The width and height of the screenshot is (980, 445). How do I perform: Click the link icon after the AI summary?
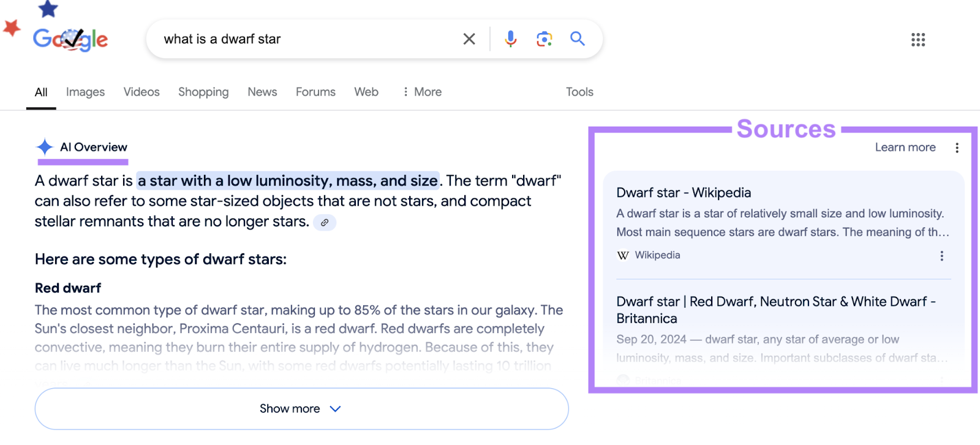click(x=325, y=222)
